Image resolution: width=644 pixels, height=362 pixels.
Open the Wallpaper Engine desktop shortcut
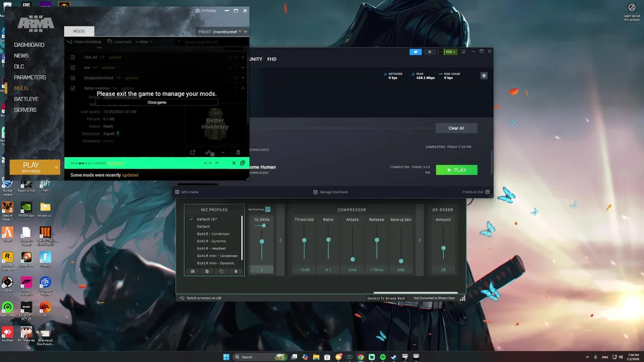[x=45, y=286]
